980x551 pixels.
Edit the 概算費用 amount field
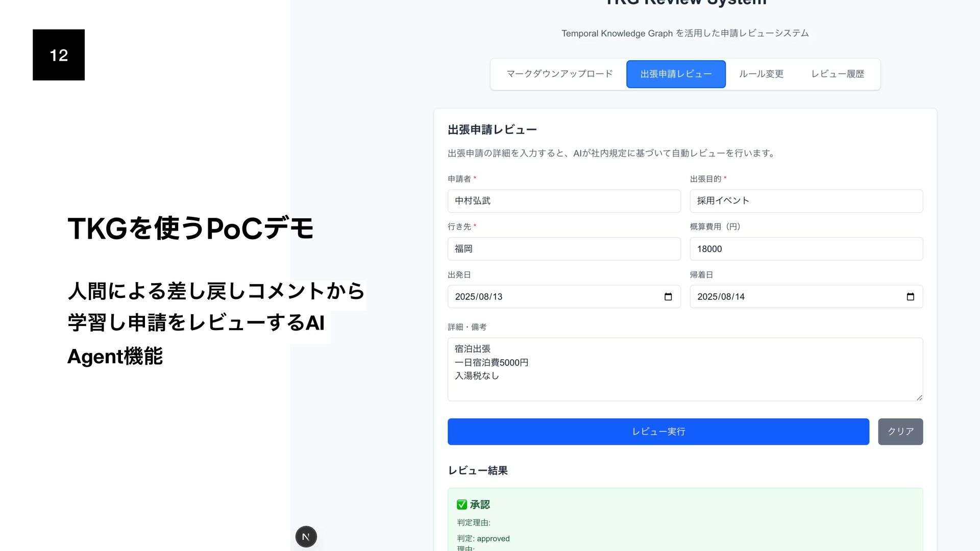[x=805, y=249]
